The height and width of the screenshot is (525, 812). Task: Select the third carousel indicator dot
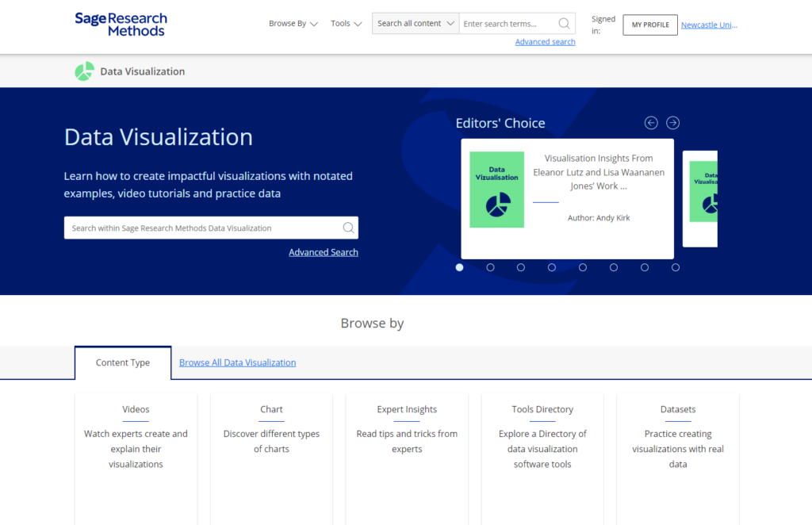coord(521,267)
